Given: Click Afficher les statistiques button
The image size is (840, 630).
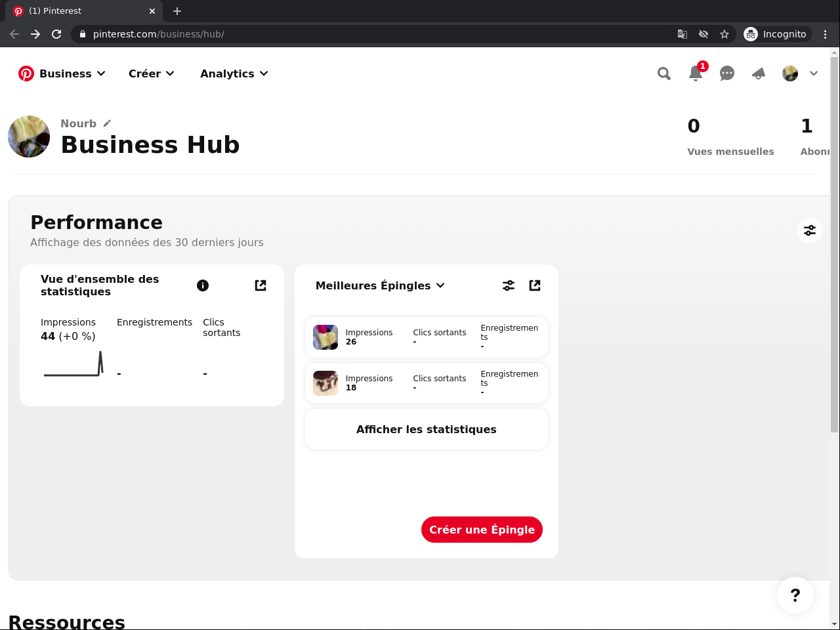Looking at the screenshot, I should (x=427, y=429).
